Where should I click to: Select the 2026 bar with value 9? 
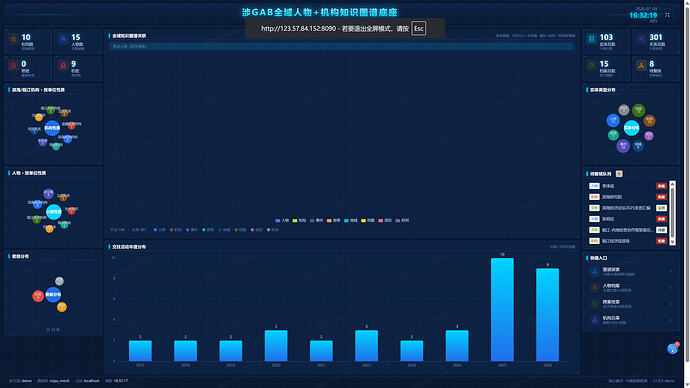[x=547, y=315]
